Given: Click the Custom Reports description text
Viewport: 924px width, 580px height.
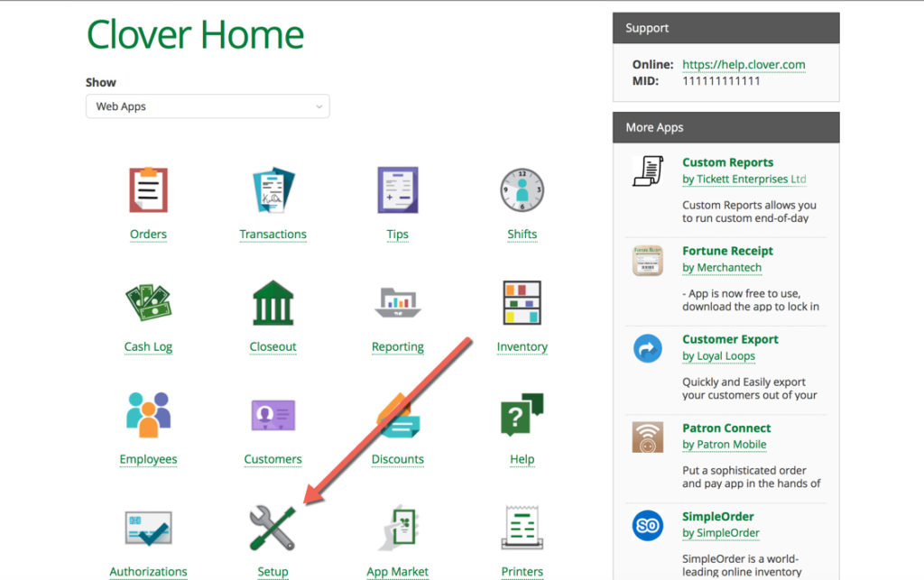Looking at the screenshot, I should point(749,211).
